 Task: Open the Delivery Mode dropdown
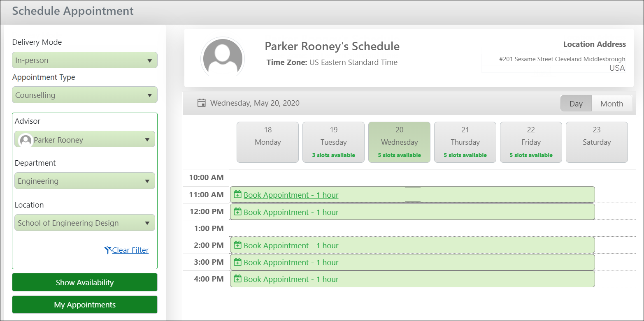(85, 60)
